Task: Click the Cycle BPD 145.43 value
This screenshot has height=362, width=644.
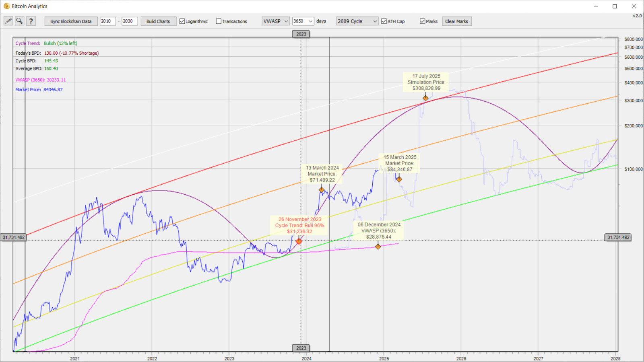Action: coord(51,61)
